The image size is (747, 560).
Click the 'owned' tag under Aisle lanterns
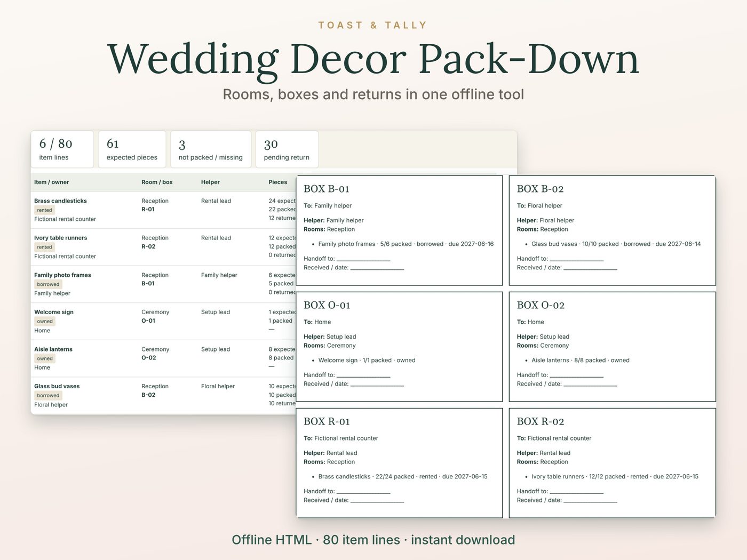click(x=45, y=358)
